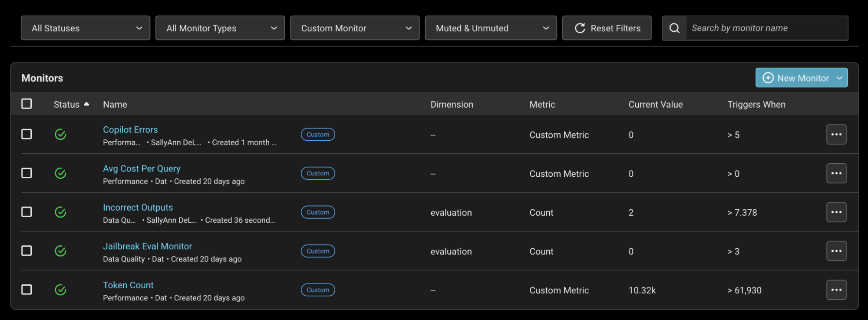Open the more options menu for Avg Cost Per Query
This screenshot has height=320, width=868.
click(836, 173)
